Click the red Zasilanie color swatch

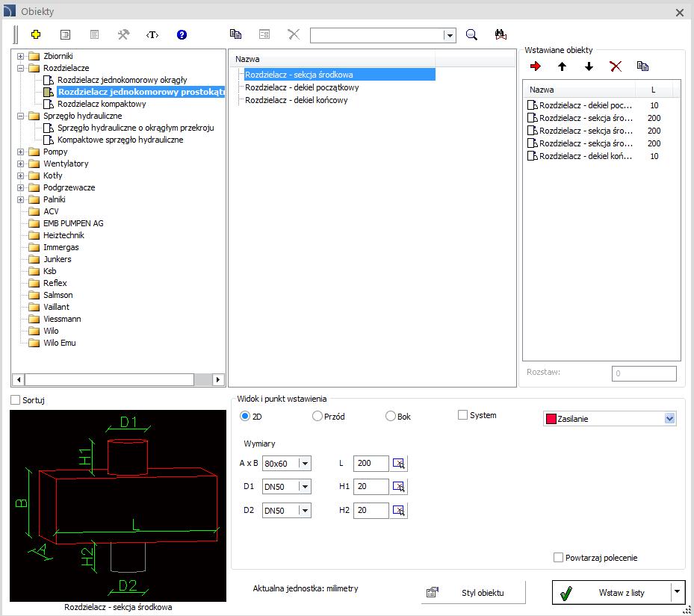[x=551, y=419]
